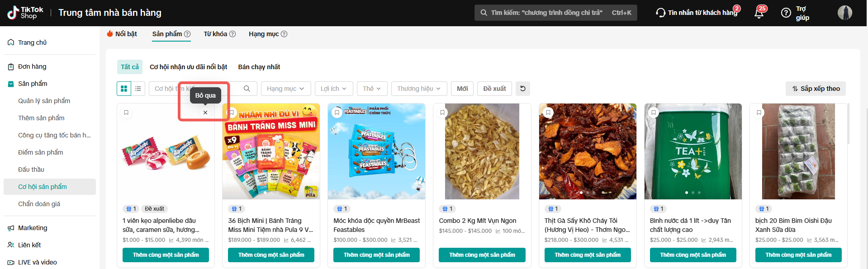
Task: Click the green TEA+ bottle thumbnail
Action: click(693, 151)
